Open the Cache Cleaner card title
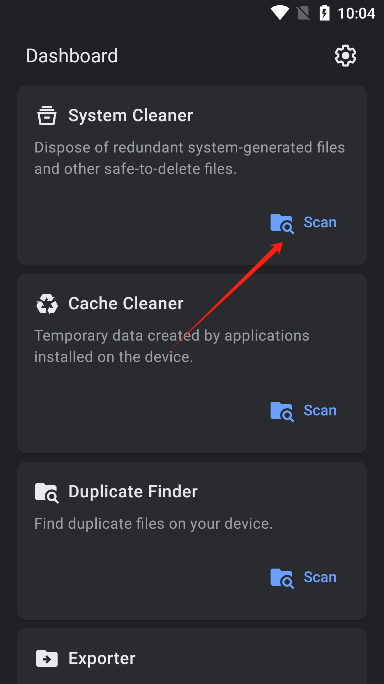The image size is (384, 684). (x=126, y=304)
